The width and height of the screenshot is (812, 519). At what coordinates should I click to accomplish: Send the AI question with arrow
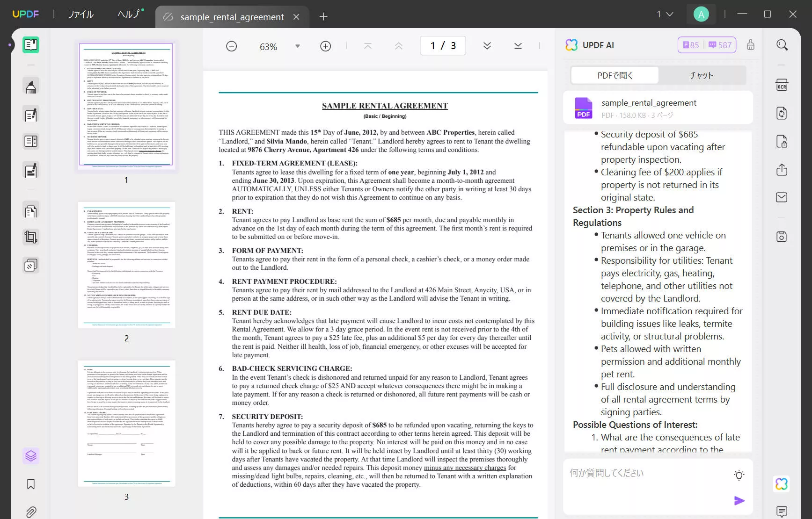[x=739, y=501]
